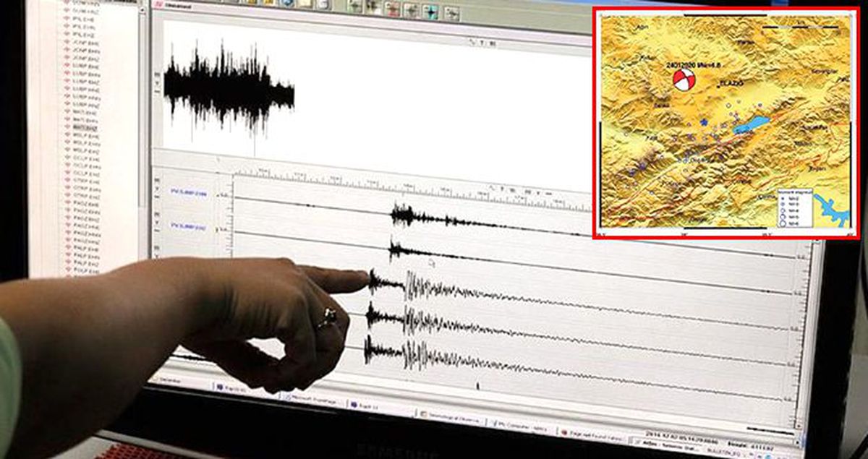Click the cyan-highlighted toolbar icon
Screen dimensions: 868x459
click(x=431, y=11)
